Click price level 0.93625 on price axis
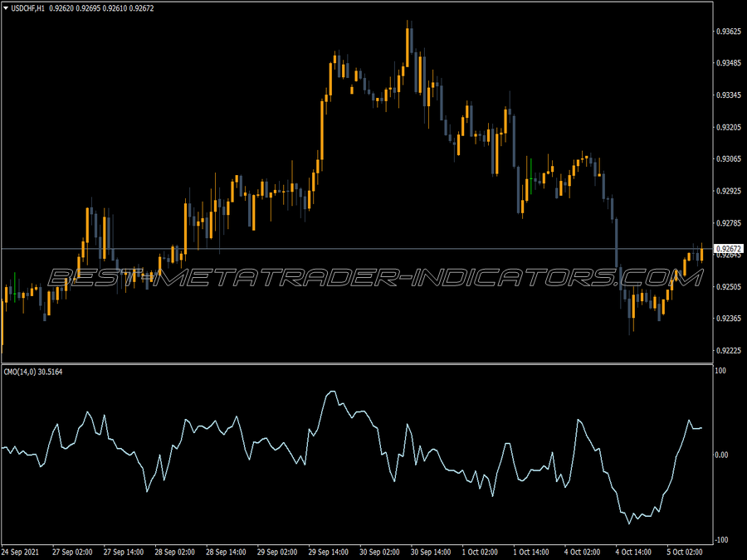 pos(729,32)
